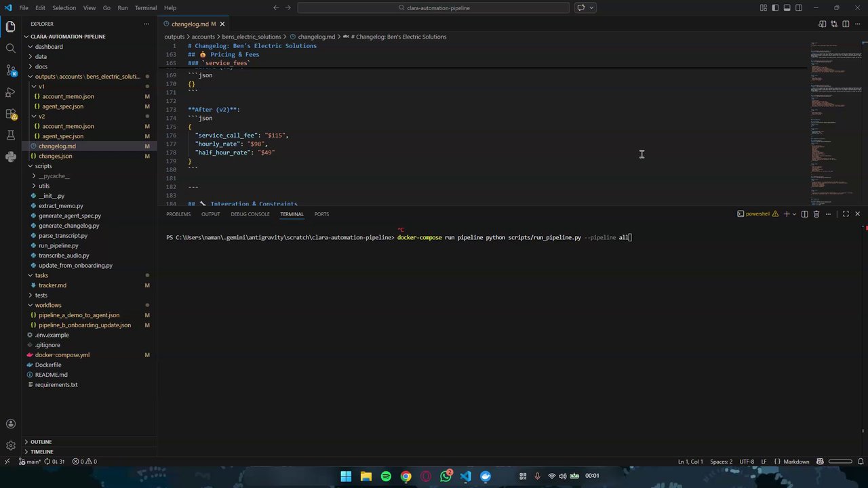The width and height of the screenshot is (868, 488).
Task: Open run_pipeline.py in the explorer
Action: 90,245
